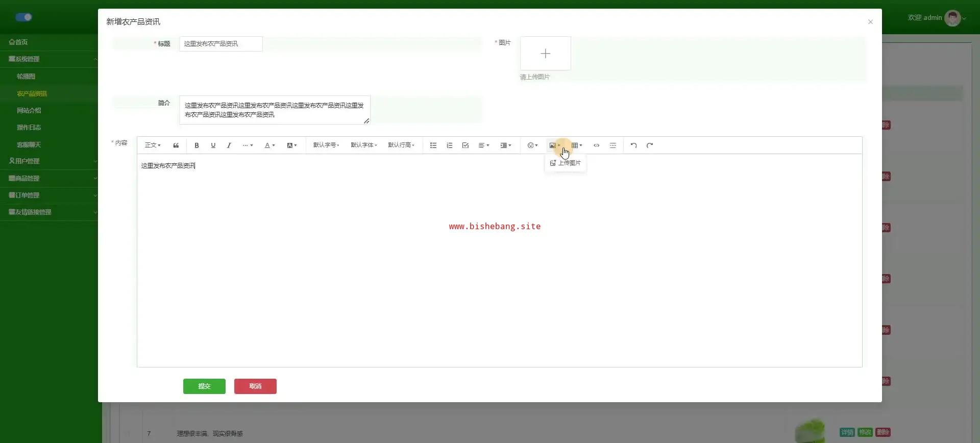
Task: Collapse the 系统管理 sidebar section
Action: pos(49,59)
